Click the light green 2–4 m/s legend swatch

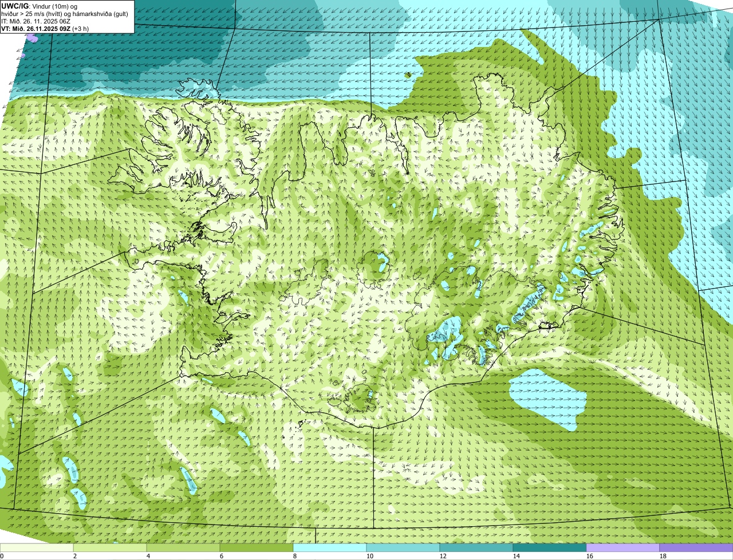[110, 548]
